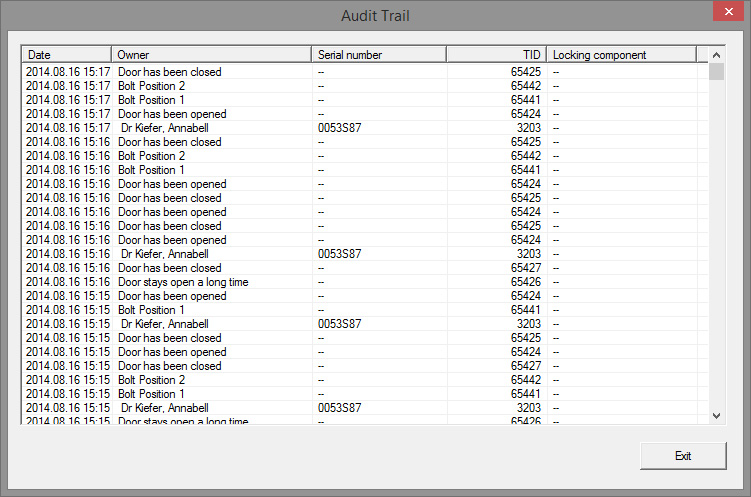
Task: Select the 15:16 Door closed entry with TID 65427
Action: pos(169,268)
